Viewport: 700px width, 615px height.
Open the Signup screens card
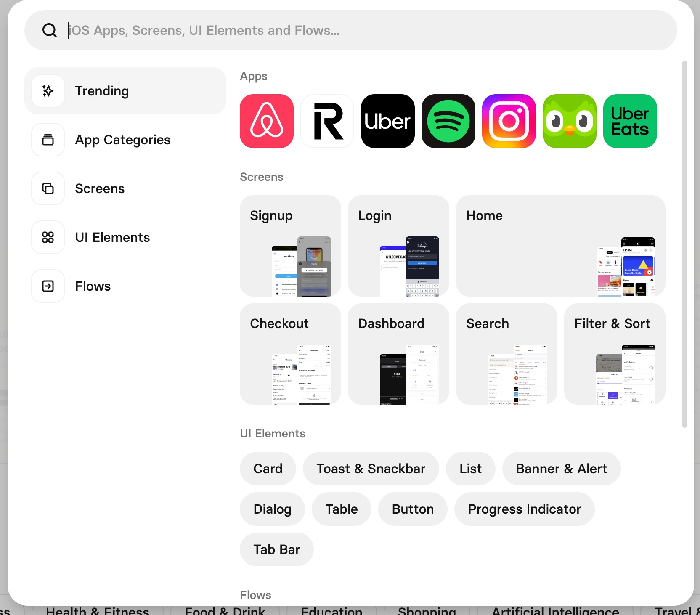(290, 246)
